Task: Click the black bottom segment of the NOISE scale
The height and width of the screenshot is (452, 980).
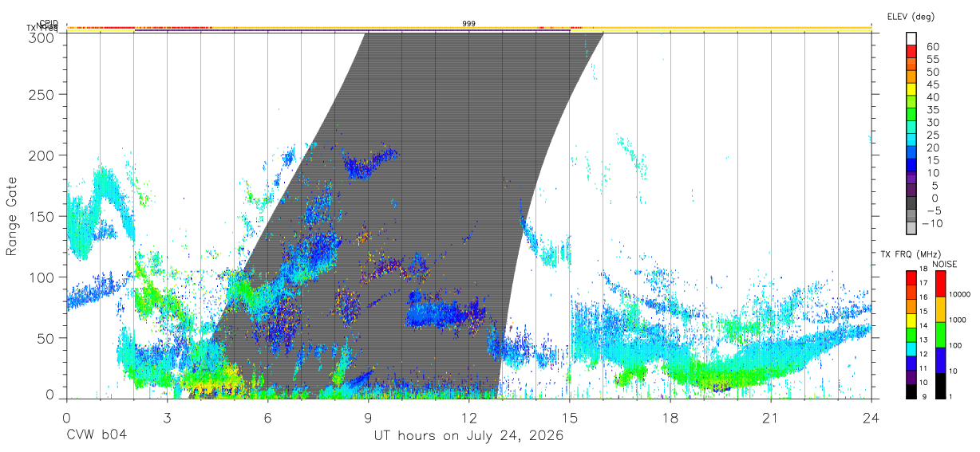Action: click(x=940, y=384)
